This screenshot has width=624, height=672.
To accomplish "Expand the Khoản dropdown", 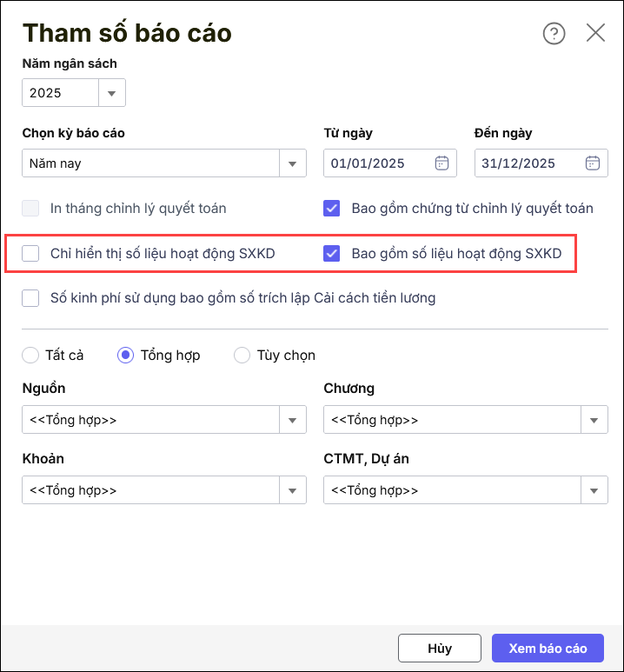I will click(x=293, y=490).
